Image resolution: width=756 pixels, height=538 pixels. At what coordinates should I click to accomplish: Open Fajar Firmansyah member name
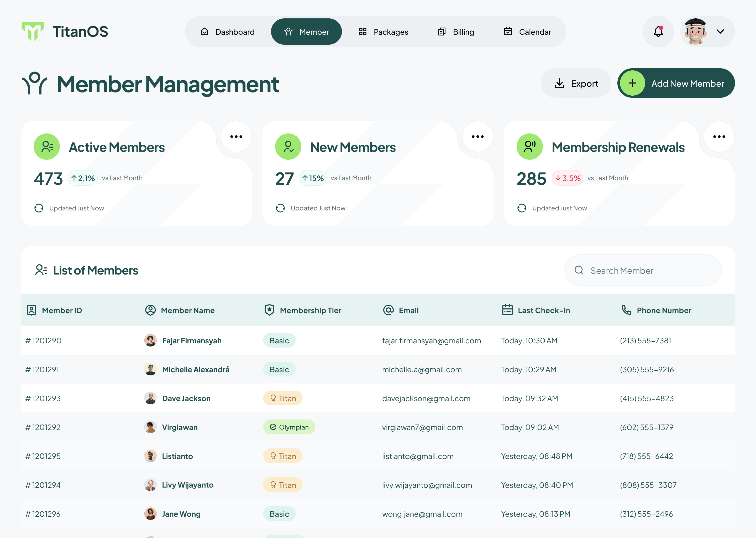pos(192,340)
